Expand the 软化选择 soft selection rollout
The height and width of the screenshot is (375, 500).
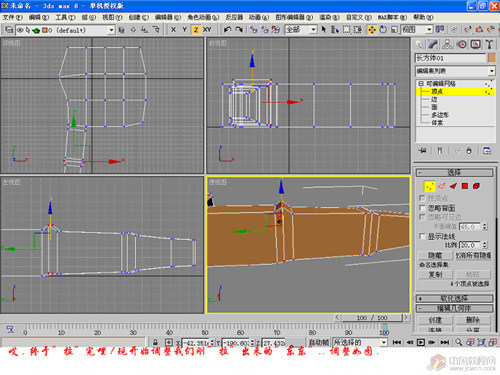click(x=454, y=298)
